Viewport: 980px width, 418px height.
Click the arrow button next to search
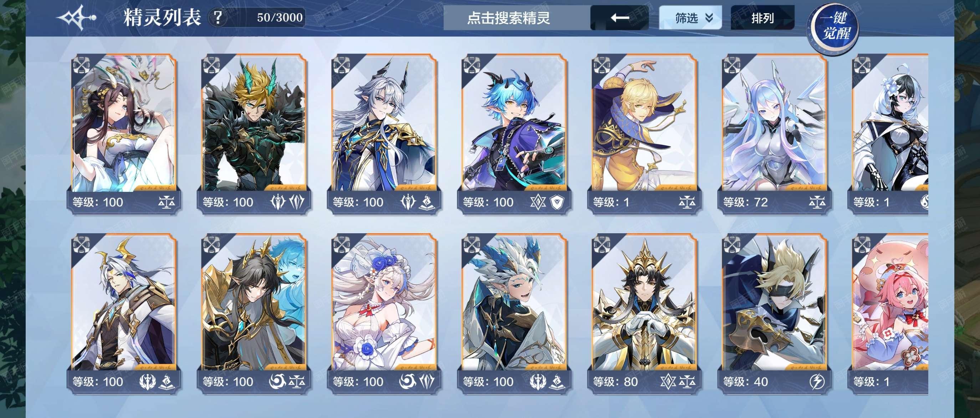coord(619,17)
